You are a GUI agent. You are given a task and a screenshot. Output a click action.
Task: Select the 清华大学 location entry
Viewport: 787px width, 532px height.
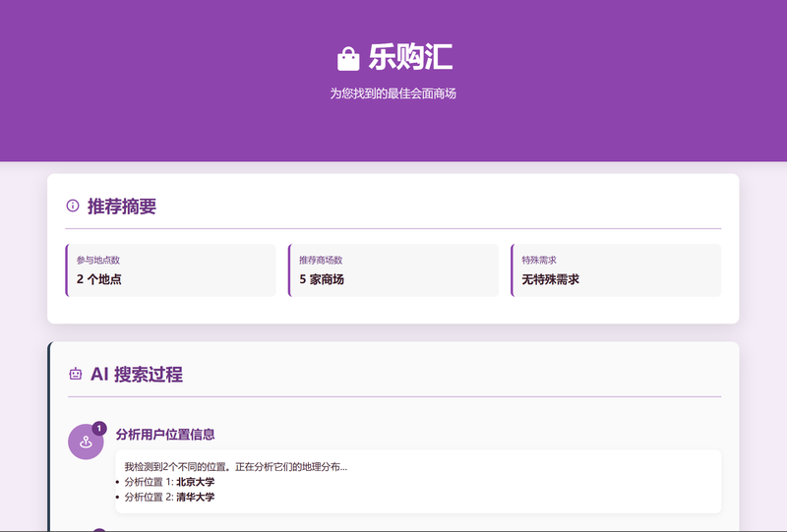pos(195,497)
